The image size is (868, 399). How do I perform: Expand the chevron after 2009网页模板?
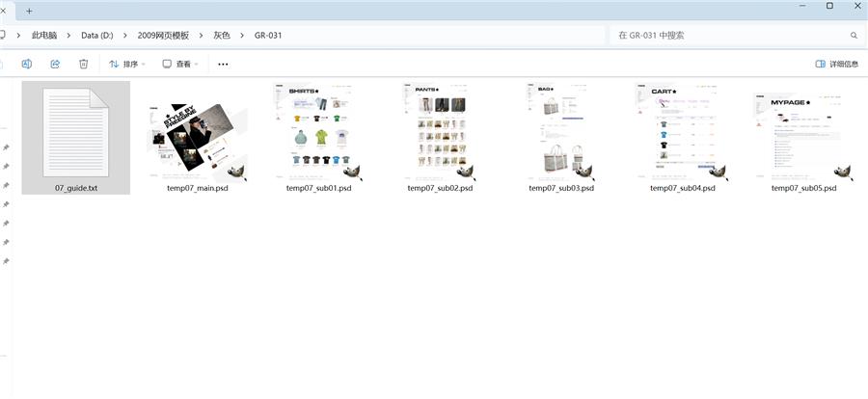201,36
